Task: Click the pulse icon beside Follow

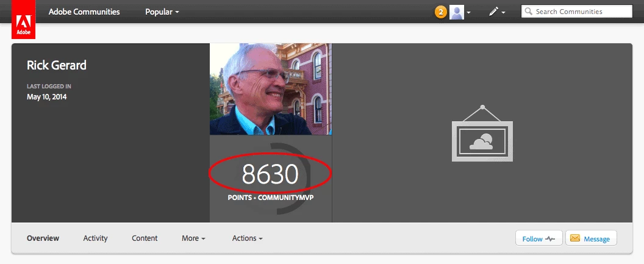Action: [x=550, y=238]
